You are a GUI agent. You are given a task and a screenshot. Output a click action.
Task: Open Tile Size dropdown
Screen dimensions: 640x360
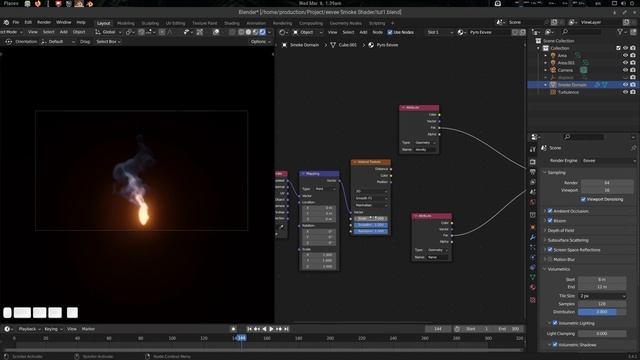pos(602,296)
